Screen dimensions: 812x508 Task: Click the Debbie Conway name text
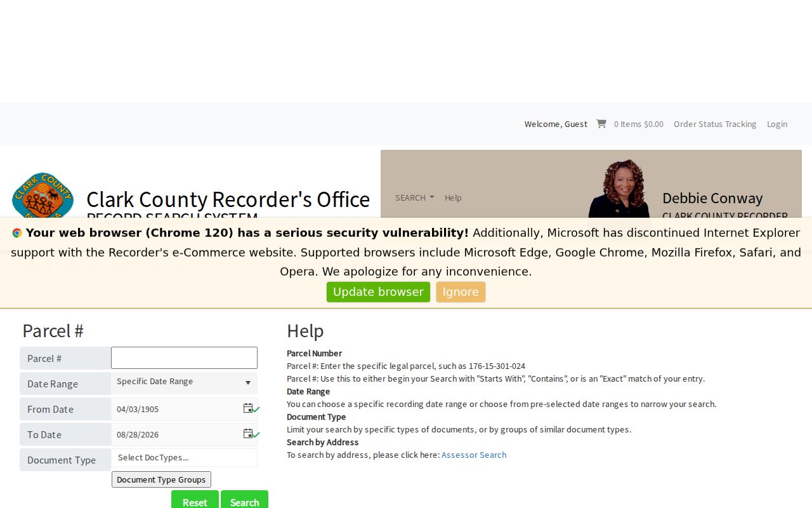pyautogui.click(x=712, y=198)
